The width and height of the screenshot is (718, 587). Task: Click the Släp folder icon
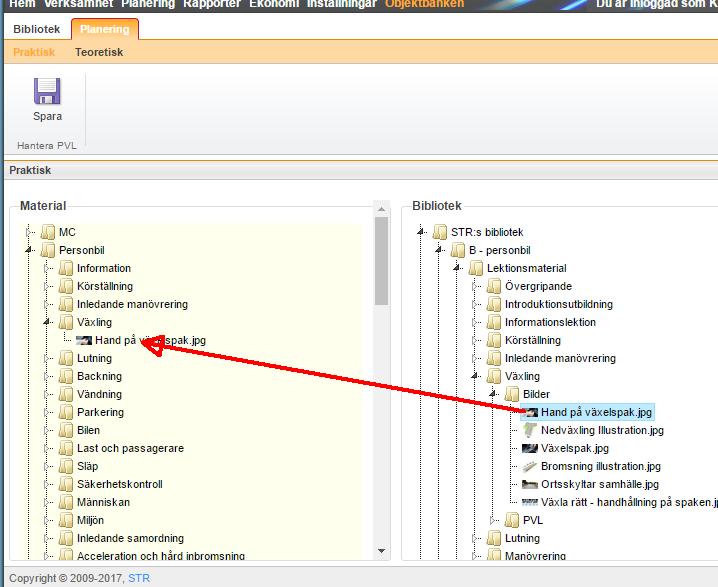click(x=65, y=466)
